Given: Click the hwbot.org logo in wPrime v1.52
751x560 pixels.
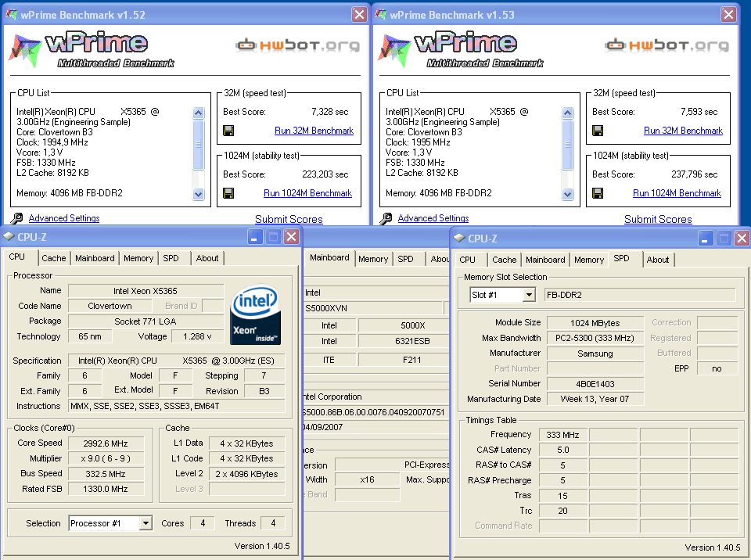Looking at the screenshot, I should (x=297, y=45).
